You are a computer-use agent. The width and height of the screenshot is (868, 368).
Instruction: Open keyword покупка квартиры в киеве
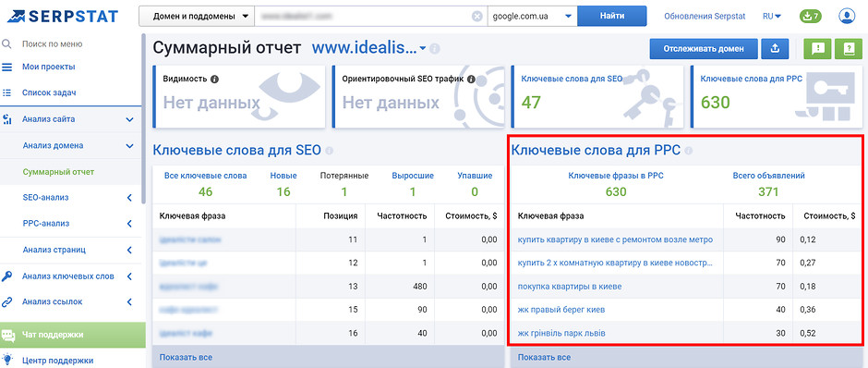click(570, 287)
